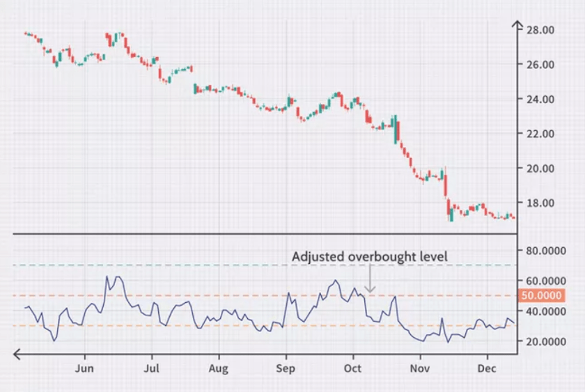Click the left arrowhead on the time axis
Image resolution: width=585 pixels, height=392 pixels.
[17, 354]
